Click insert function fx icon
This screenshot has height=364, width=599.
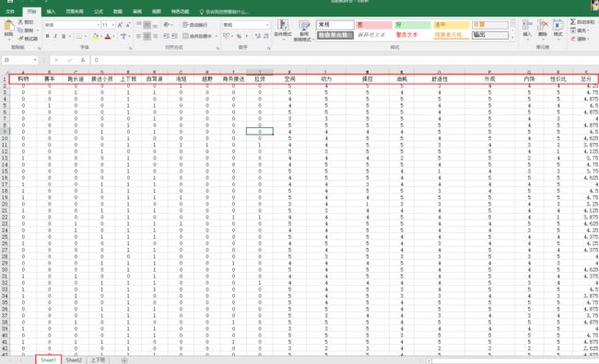83,60
